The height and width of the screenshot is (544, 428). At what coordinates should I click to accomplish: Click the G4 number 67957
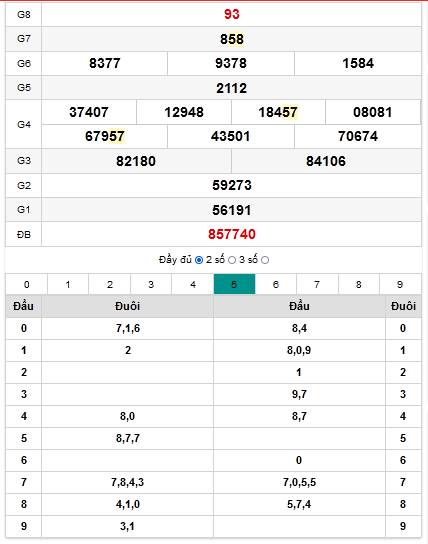tap(105, 136)
